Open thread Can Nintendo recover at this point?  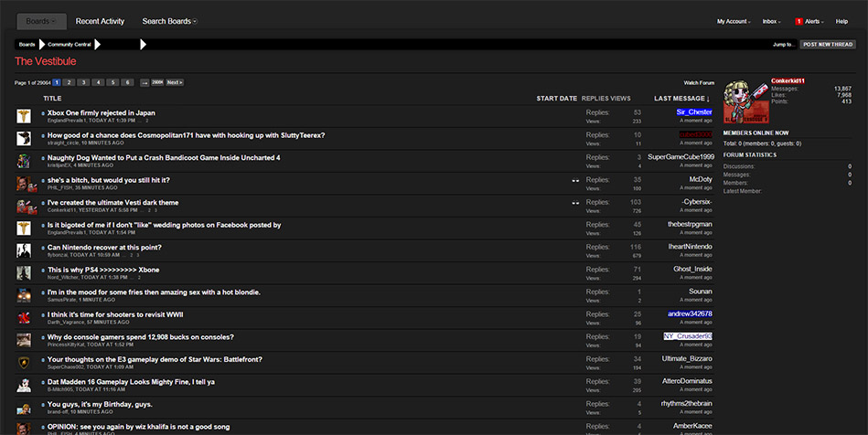tap(104, 248)
